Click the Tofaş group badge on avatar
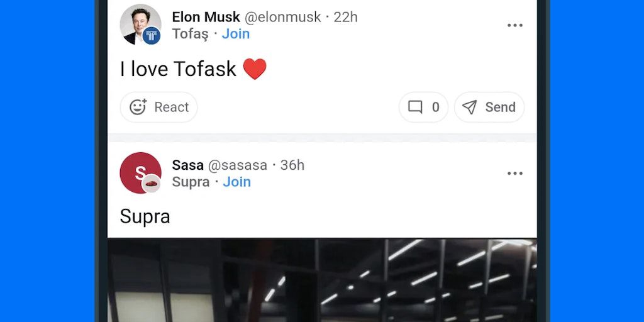This screenshot has width=644, height=322. click(x=152, y=36)
